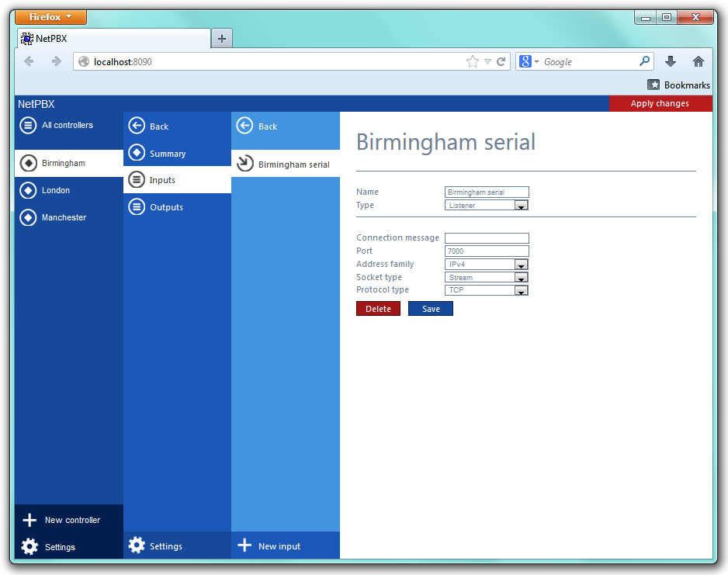Bookmark this page with star icon
Image resolution: width=728 pixels, height=575 pixels.
(472, 61)
